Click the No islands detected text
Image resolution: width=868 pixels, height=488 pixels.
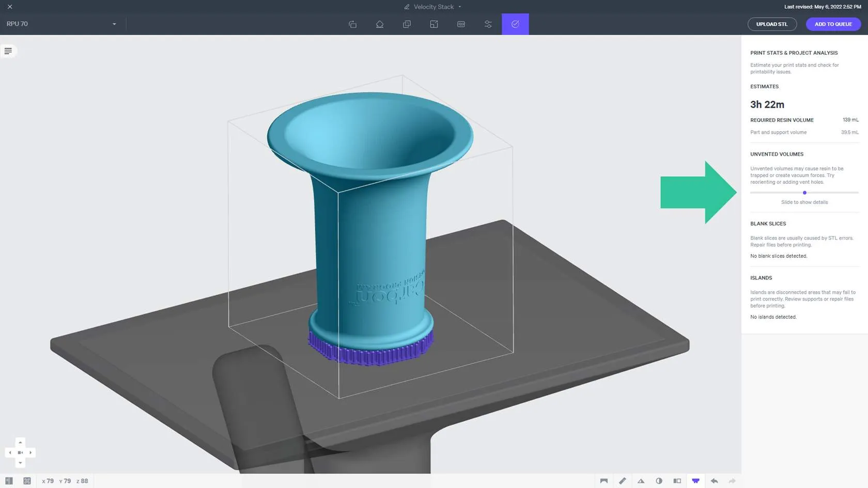click(x=773, y=317)
